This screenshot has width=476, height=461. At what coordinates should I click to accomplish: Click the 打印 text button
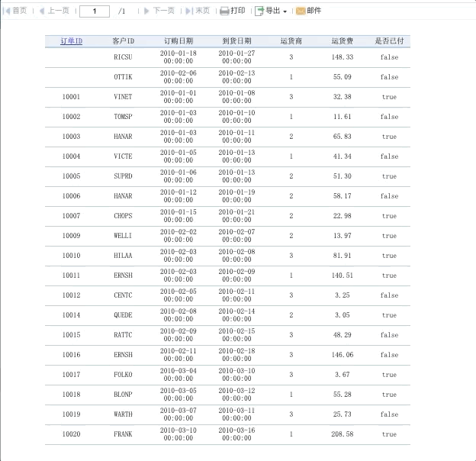click(x=238, y=11)
